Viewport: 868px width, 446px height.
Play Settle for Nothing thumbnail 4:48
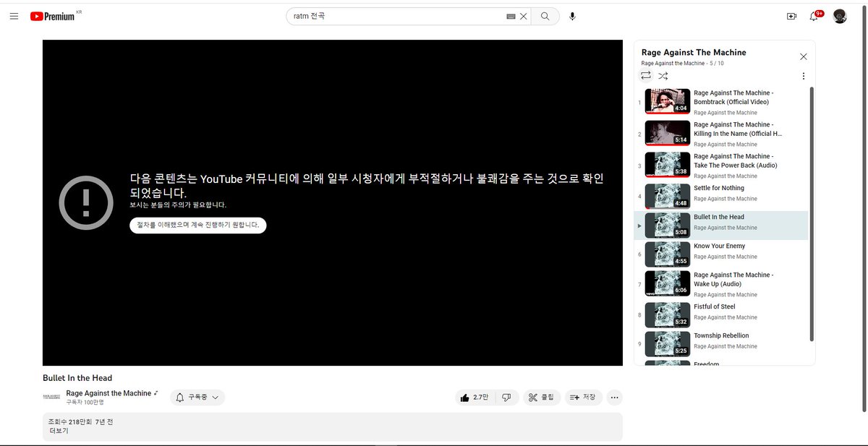[668, 197]
